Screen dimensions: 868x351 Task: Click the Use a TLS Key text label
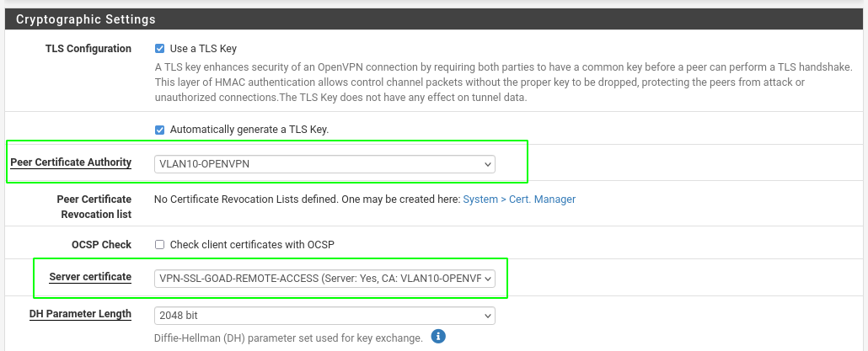pos(203,49)
